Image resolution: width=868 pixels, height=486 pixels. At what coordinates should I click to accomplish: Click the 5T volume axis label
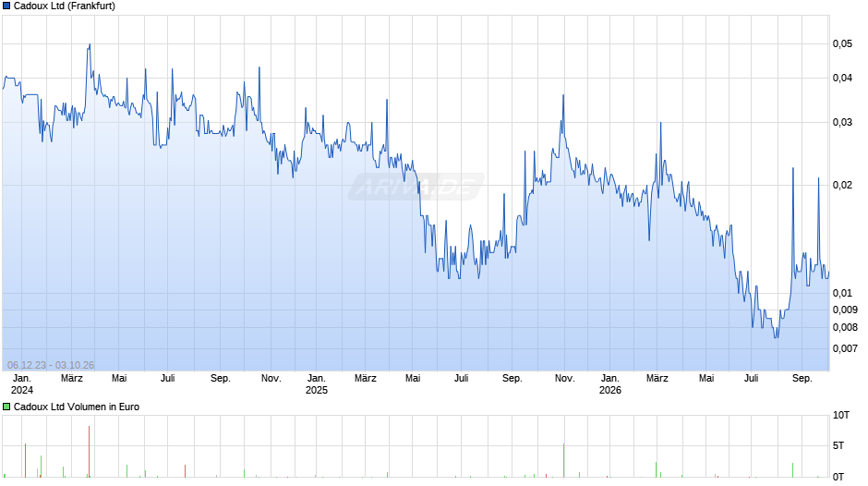pos(838,445)
